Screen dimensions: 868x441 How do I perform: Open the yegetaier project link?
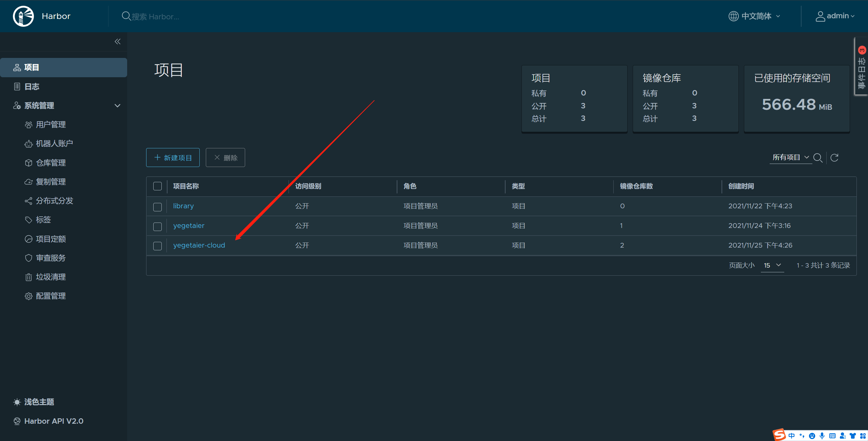point(189,226)
